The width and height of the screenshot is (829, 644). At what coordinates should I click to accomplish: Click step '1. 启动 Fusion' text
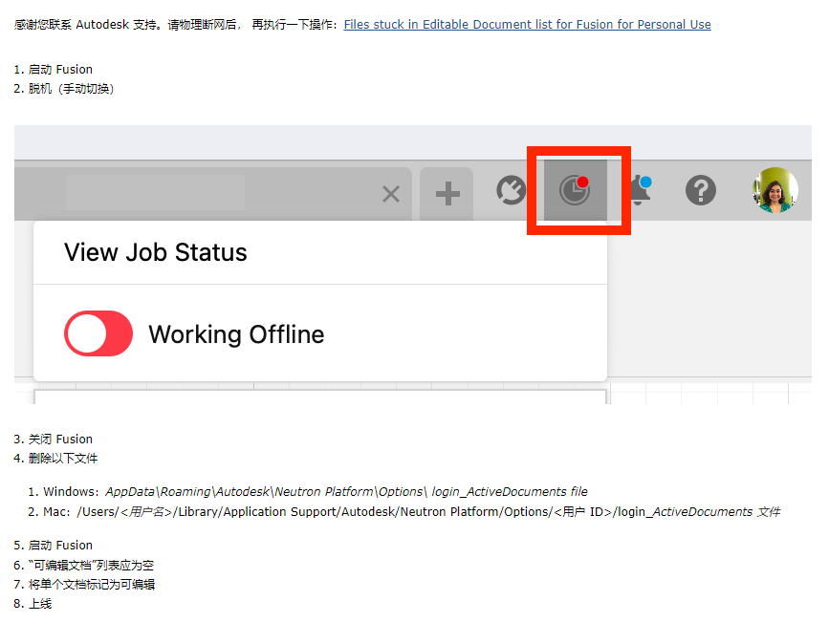53,69
